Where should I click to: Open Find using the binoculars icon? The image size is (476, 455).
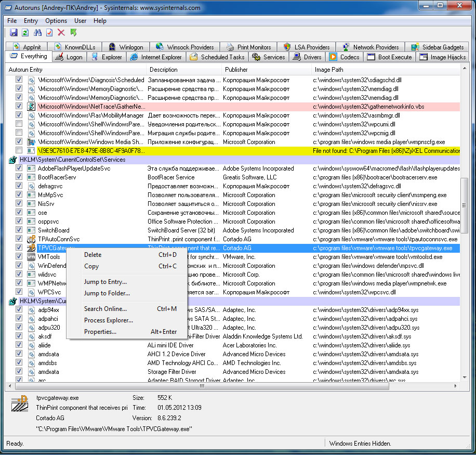click(37, 33)
